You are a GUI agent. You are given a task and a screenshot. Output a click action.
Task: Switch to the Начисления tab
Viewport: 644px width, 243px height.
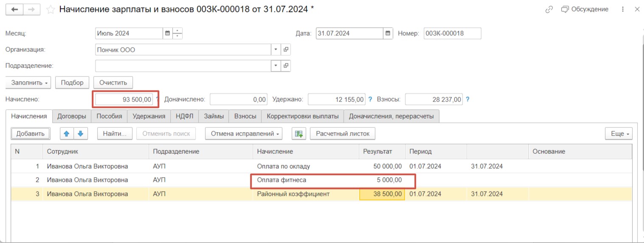pyautogui.click(x=29, y=116)
